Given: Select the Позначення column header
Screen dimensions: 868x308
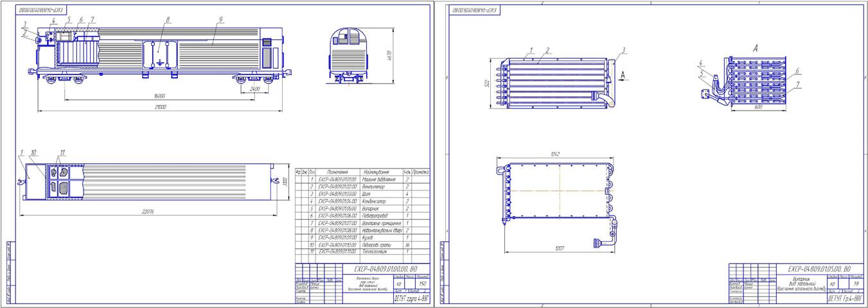Looking at the screenshot, I should 337,171.
